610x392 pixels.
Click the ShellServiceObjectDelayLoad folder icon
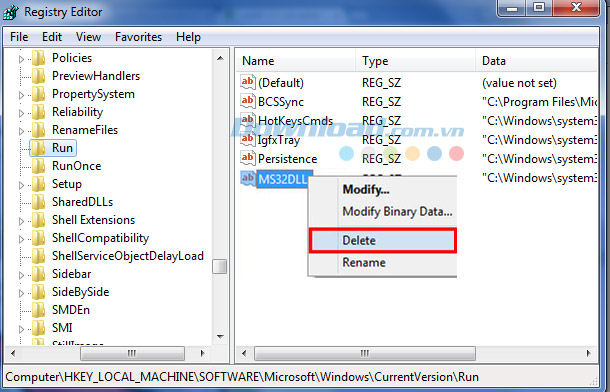point(39,256)
